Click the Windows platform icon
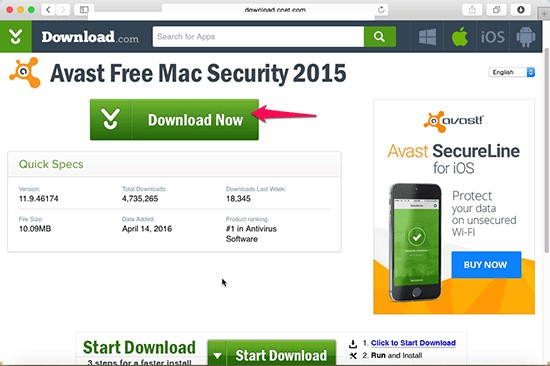 (427, 37)
